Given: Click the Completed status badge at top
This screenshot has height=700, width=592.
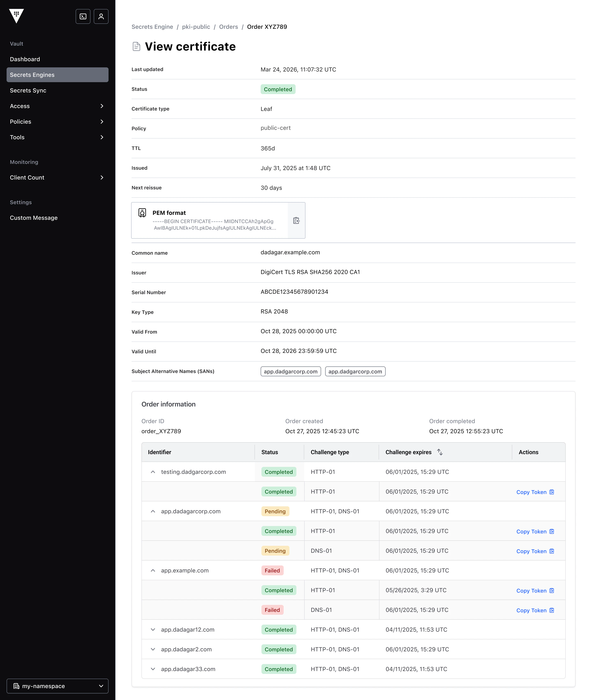Looking at the screenshot, I should coord(278,89).
